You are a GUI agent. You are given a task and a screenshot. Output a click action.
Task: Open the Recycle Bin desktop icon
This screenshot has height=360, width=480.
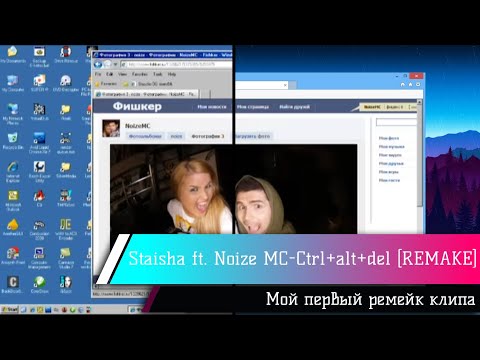click(13, 141)
